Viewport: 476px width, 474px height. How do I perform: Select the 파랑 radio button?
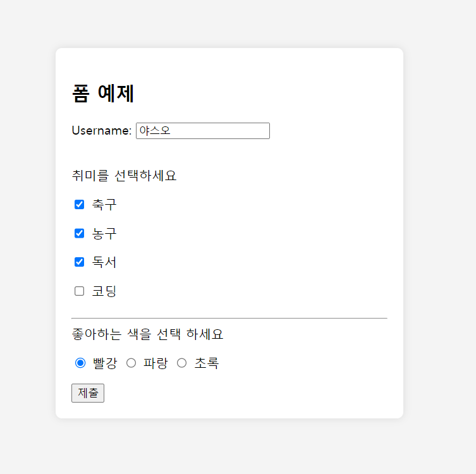(131, 363)
